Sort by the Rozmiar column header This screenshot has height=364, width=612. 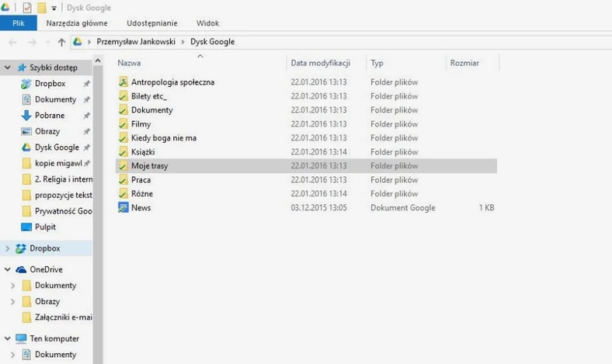(x=464, y=63)
